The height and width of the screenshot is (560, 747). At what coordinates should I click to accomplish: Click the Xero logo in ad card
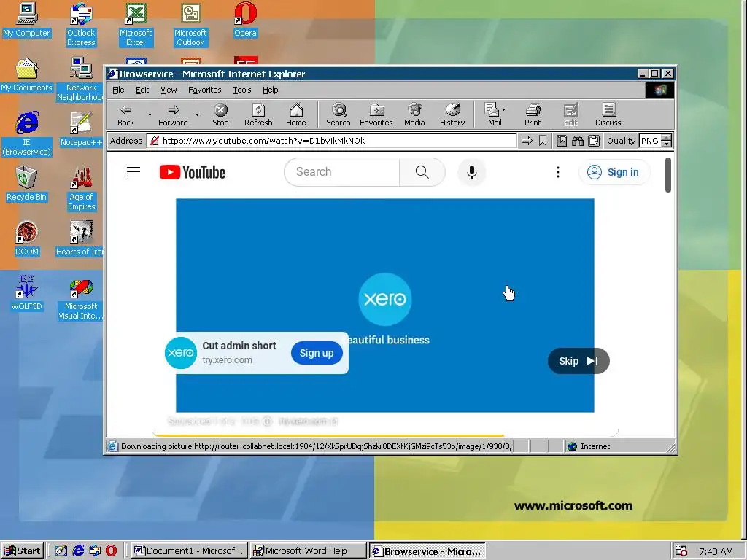[x=181, y=353]
